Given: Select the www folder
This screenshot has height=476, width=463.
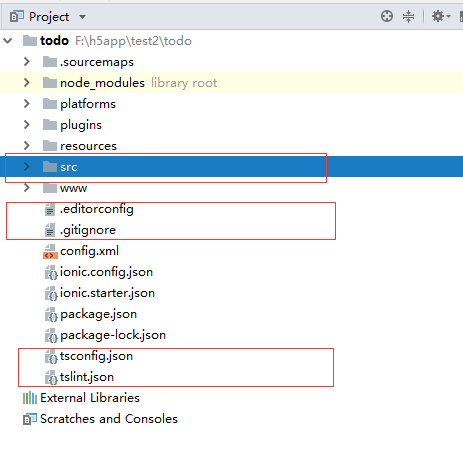Looking at the screenshot, I should [231, 188].
